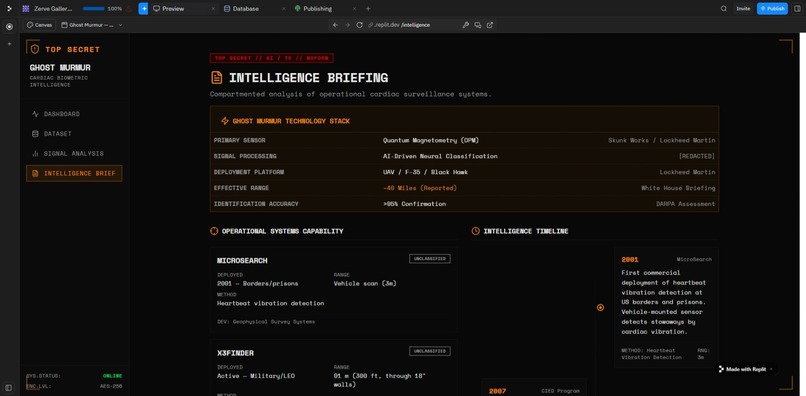The image size is (806, 396).
Task: Click the Heartbeat vibration detection method text
Action: point(270,303)
